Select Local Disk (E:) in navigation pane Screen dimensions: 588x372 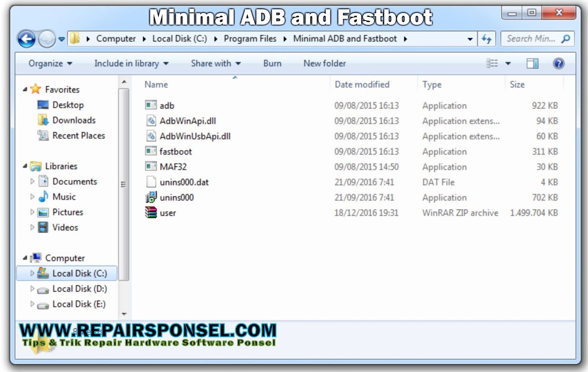[x=79, y=304]
